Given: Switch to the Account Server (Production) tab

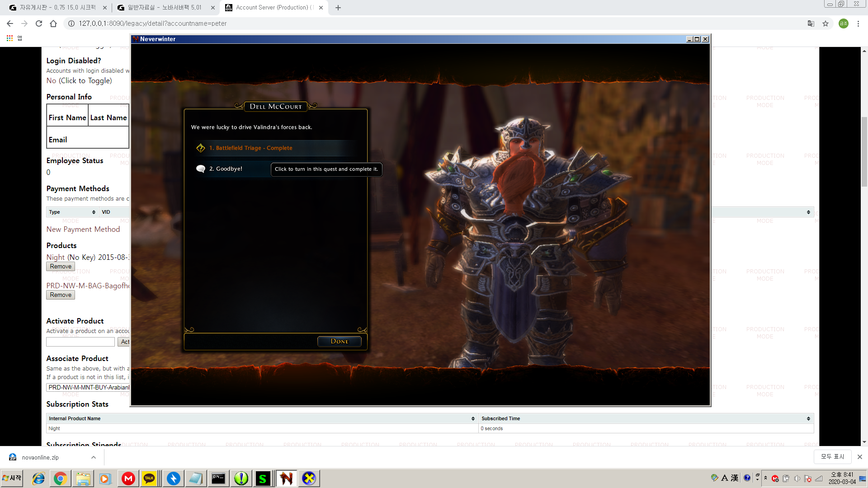Looking at the screenshot, I should coord(272,8).
